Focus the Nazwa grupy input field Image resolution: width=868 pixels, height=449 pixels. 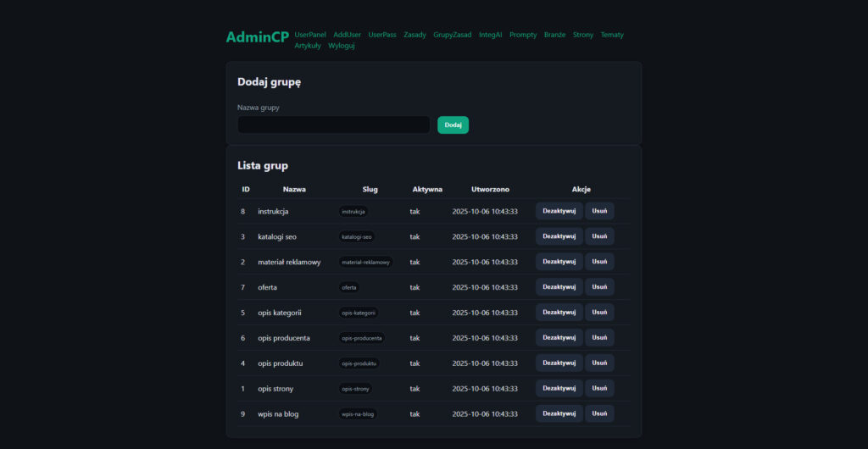[x=334, y=125]
